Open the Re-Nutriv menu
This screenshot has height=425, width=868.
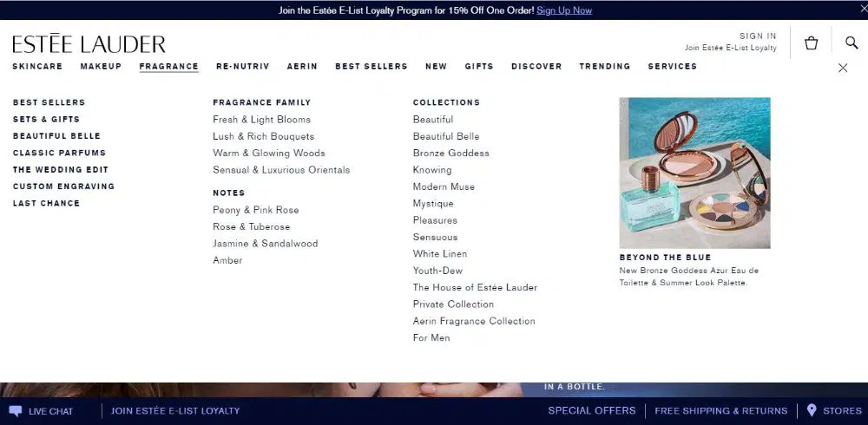coord(242,67)
